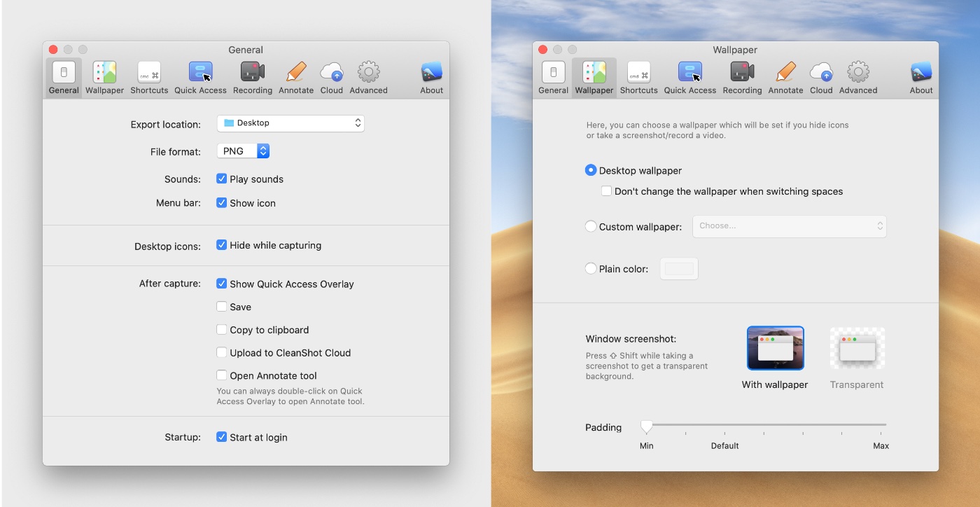The height and width of the screenshot is (507, 980).
Task: Open Shortcuts tab in the General window
Action: pyautogui.click(x=149, y=78)
